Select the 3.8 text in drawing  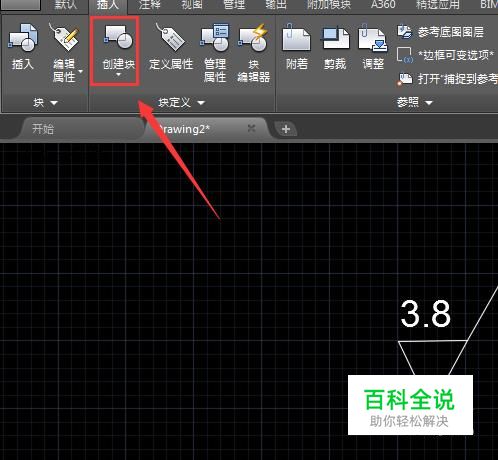click(426, 314)
